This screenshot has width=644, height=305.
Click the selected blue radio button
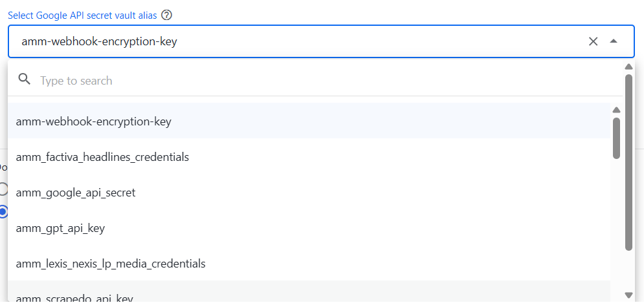(x=3, y=211)
